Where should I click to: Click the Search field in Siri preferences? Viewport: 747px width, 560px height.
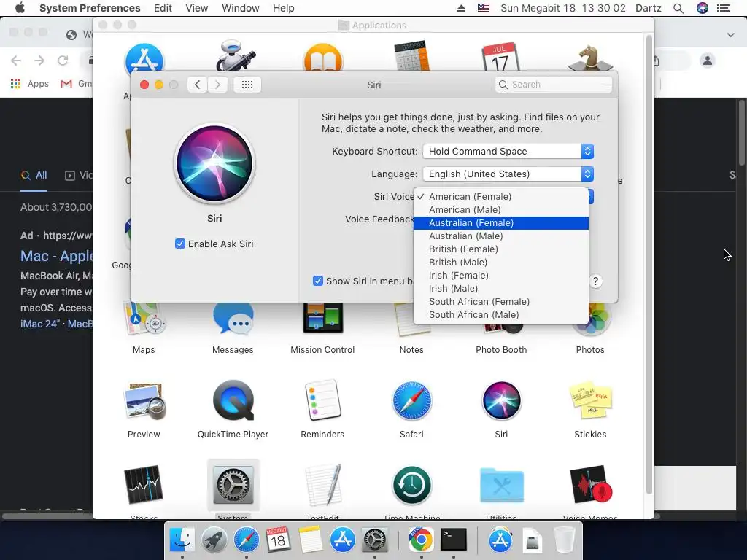click(x=553, y=85)
